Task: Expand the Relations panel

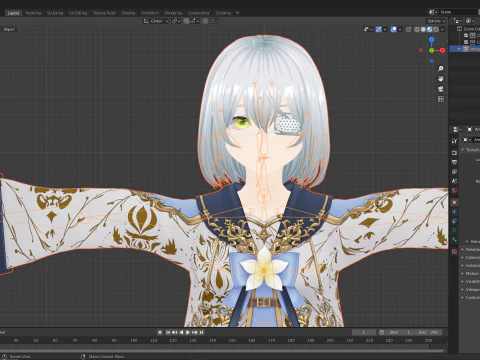Action: click(471, 249)
